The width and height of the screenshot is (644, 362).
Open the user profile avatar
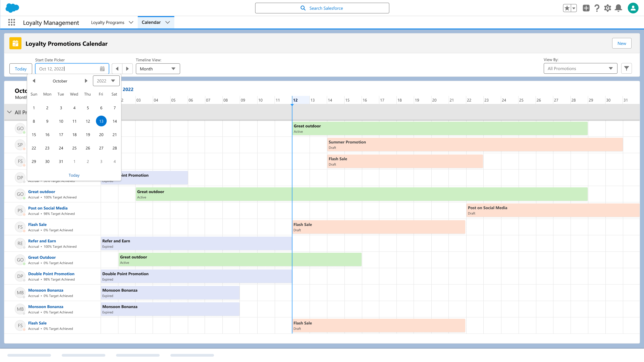[633, 8]
